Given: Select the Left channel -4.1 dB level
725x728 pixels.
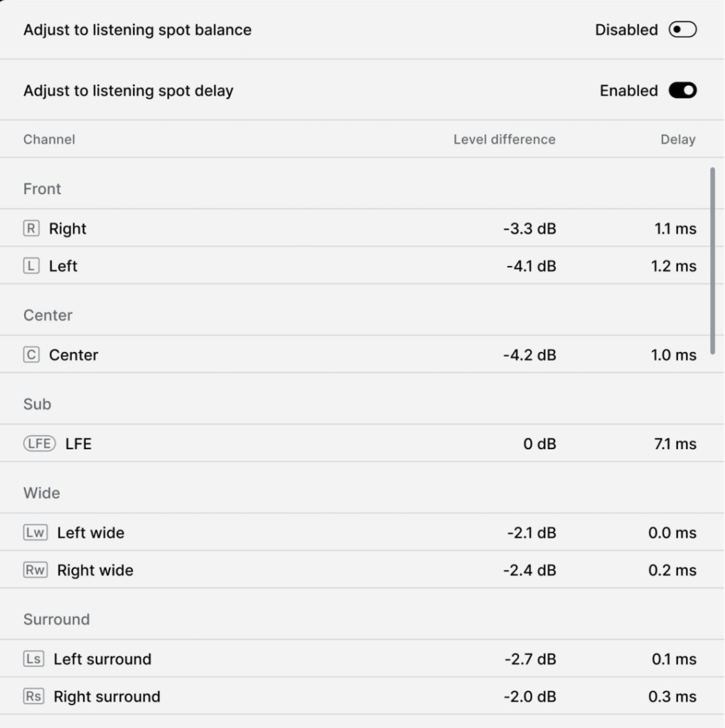Looking at the screenshot, I should click(531, 267).
